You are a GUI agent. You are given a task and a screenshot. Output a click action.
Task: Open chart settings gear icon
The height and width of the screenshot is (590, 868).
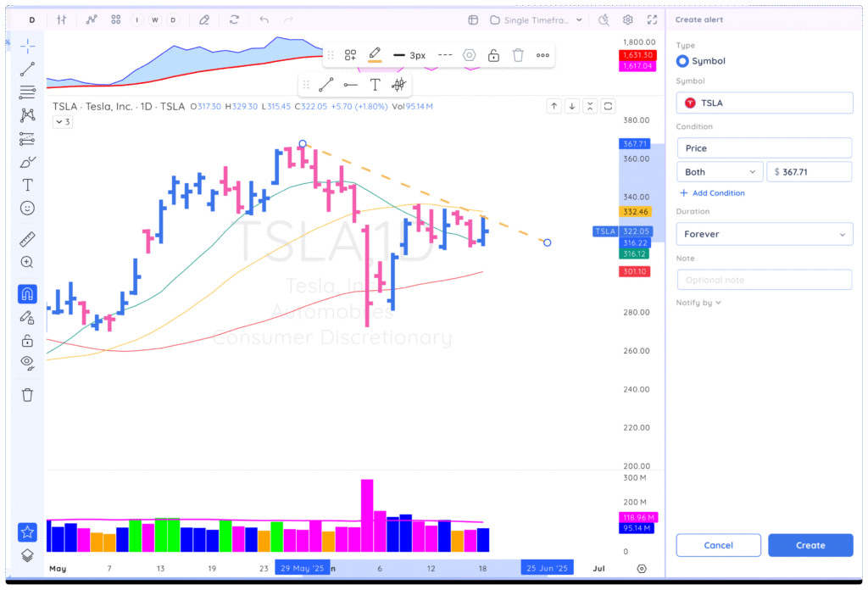(x=628, y=20)
